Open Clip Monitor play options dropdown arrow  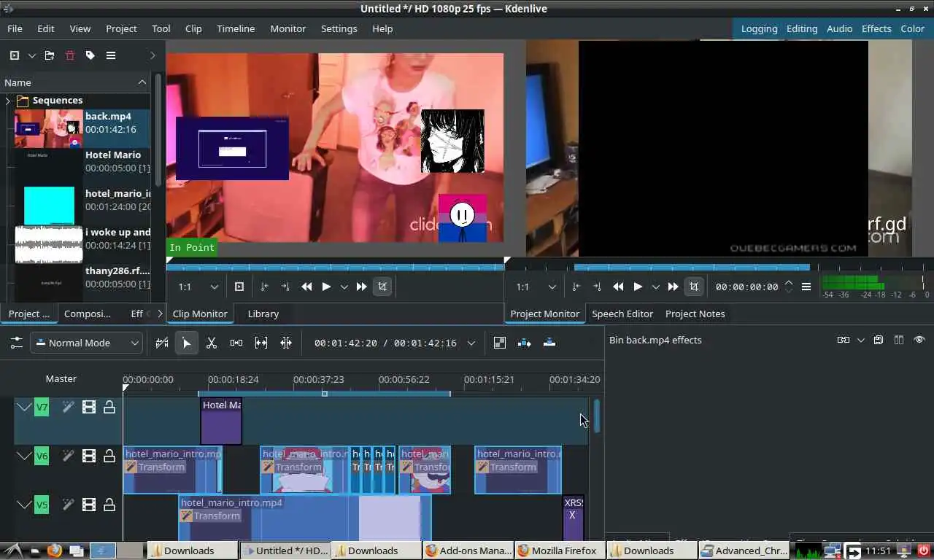(x=344, y=287)
